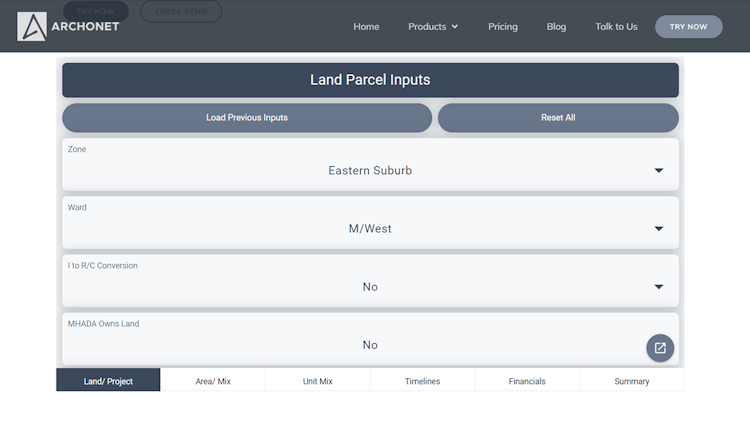
Task: Go to the Home page link
Action: click(366, 27)
